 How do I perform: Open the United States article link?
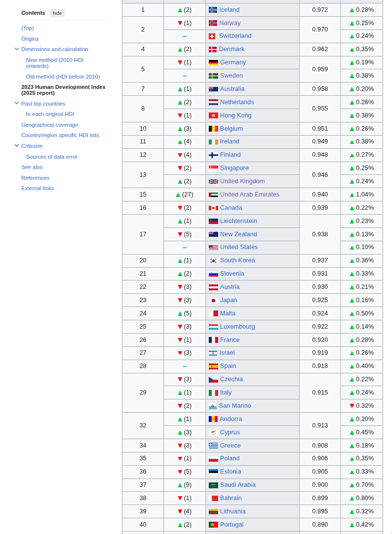(239, 247)
